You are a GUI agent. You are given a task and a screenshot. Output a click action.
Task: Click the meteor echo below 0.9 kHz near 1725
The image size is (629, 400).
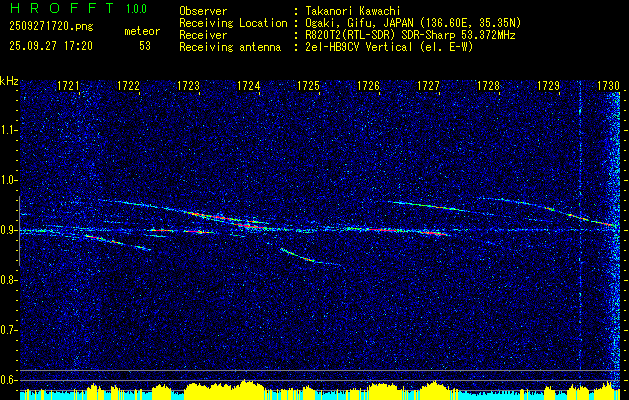point(310,257)
